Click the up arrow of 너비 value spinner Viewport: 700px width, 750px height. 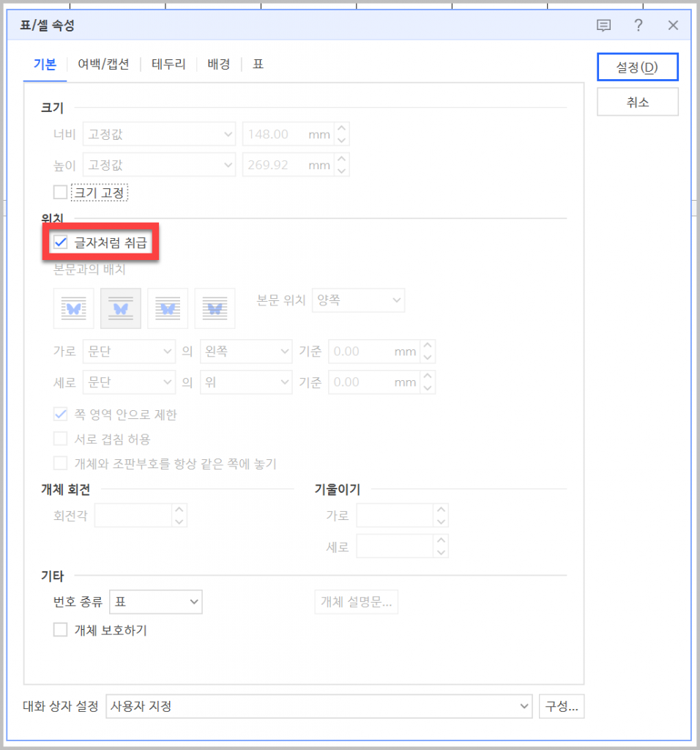342,129
